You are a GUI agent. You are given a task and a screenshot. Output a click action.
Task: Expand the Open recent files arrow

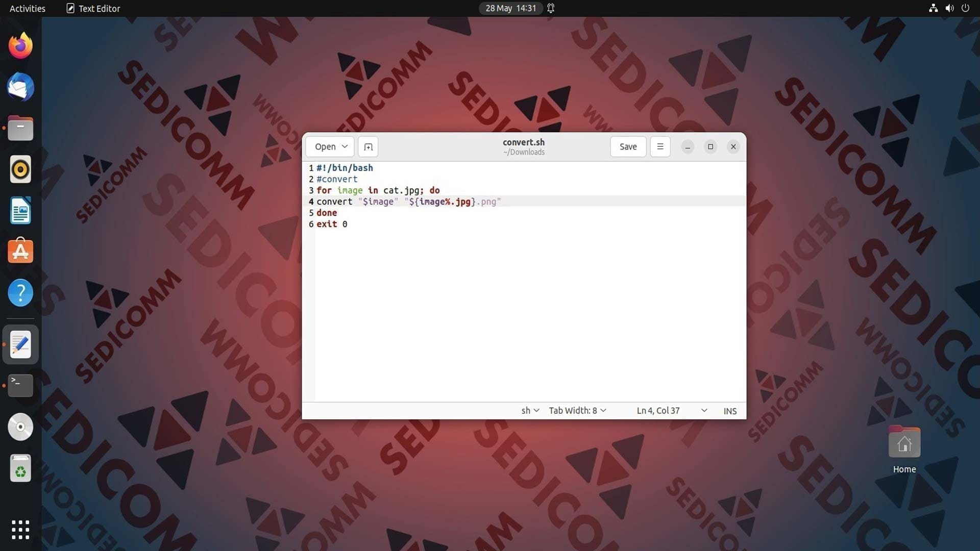pyautogui.click(x=345, y=147)
